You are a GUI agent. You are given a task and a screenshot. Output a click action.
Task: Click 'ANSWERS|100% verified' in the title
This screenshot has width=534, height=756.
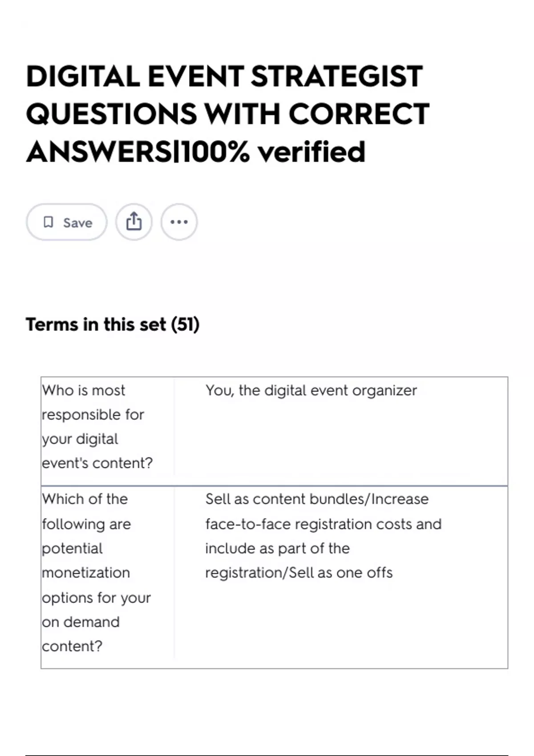click(x=196, y=152)
